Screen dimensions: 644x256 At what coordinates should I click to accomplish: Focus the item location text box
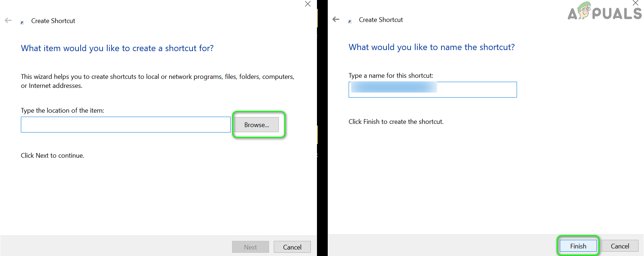(126, 125)
